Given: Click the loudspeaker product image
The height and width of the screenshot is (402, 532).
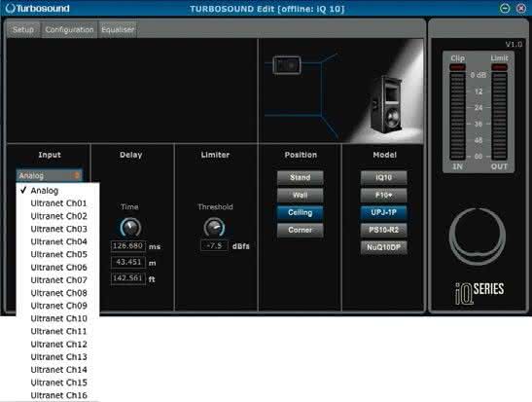Looking at the screenshot, I should (387, 104).
